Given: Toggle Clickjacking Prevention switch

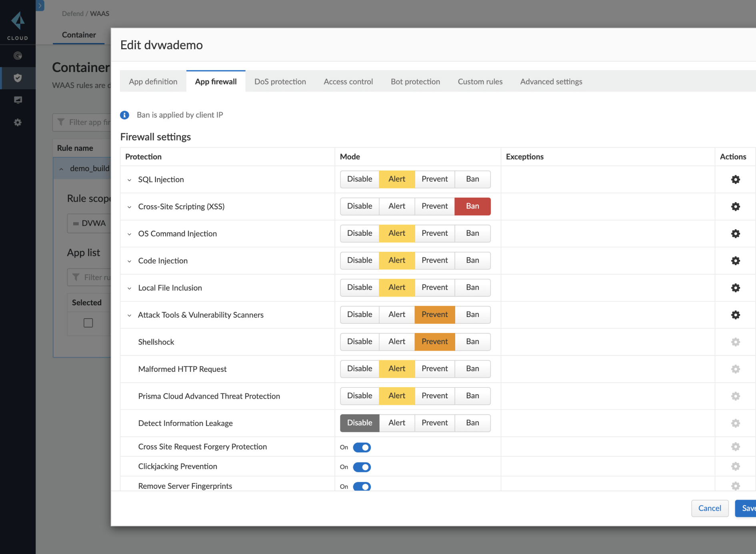Looking at the screenshot, I should pyautogui.click(x=362, y=467).
